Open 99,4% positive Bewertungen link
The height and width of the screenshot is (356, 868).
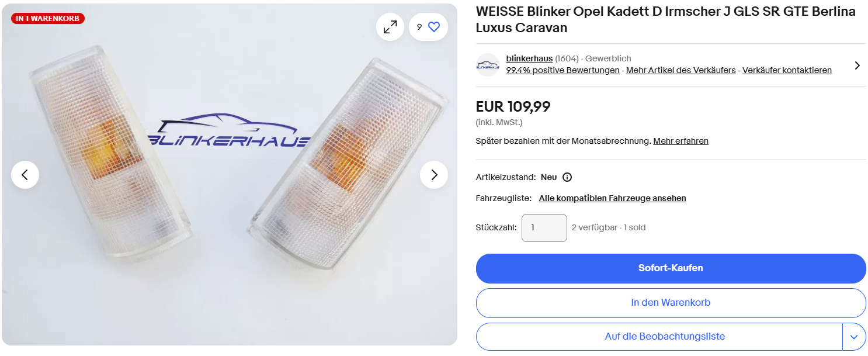click(x=563, y=70)
